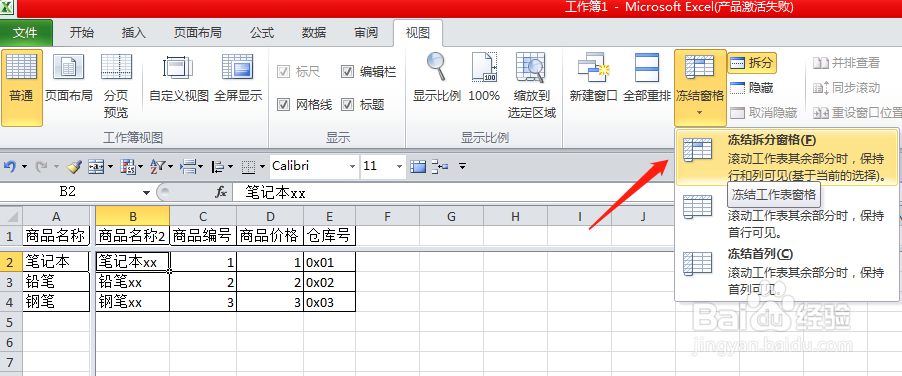Select cell containing 钢笔xx
This screenshot has width=902, height=376.
132,302
